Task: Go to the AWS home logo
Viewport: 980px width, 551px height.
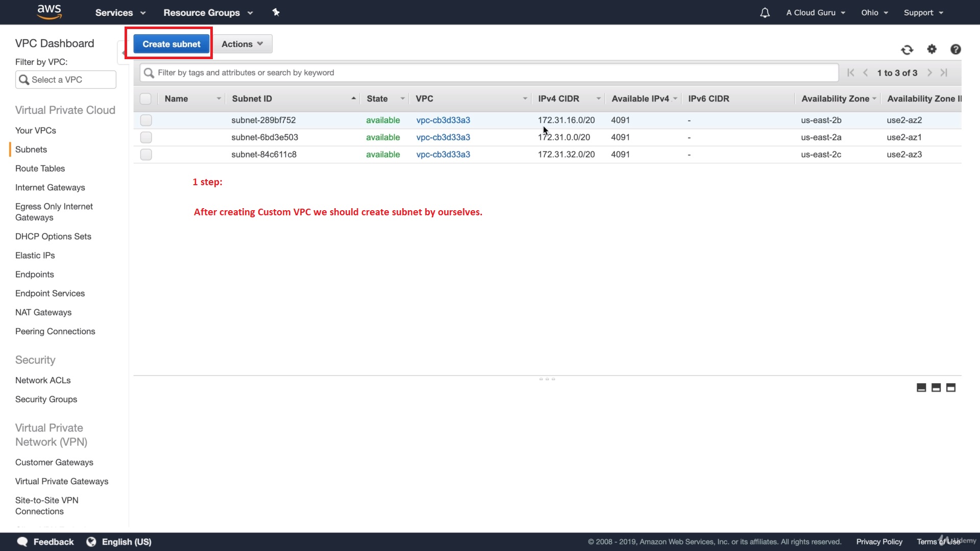Action: [x=50, y=12]
